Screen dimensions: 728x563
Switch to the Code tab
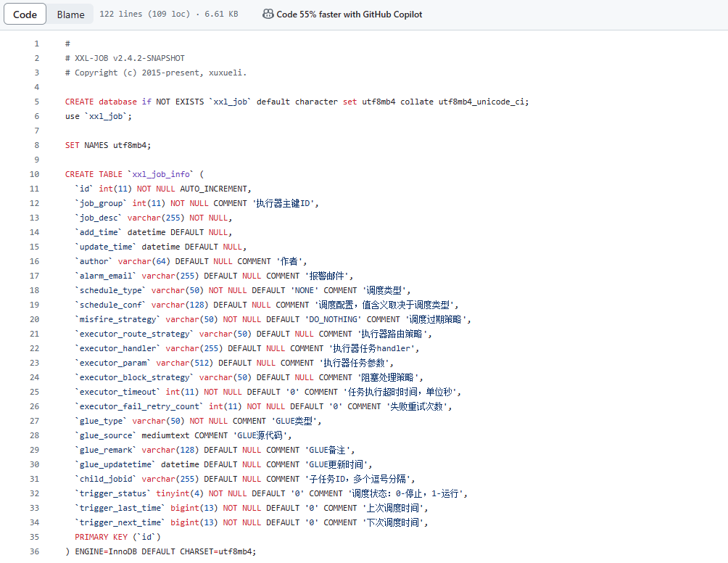point(25,15)
